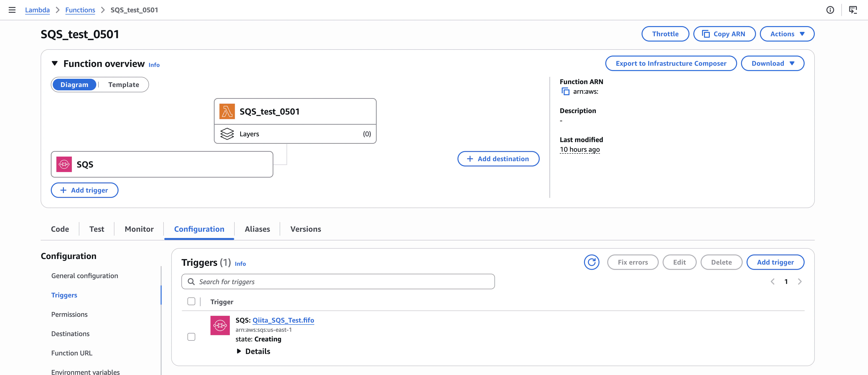The image size is (868, 375).
Task: Open Function URL configuration
Action: 72,353
